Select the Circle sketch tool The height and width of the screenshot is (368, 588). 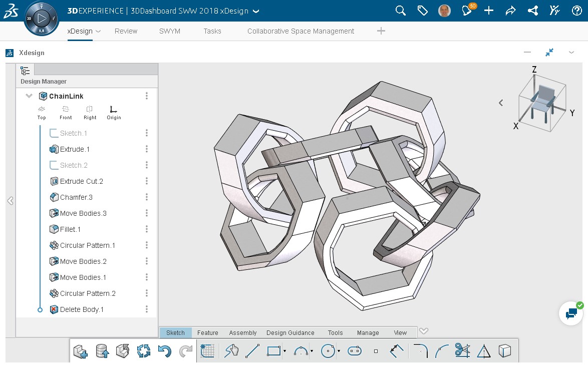tap(328, 351)
